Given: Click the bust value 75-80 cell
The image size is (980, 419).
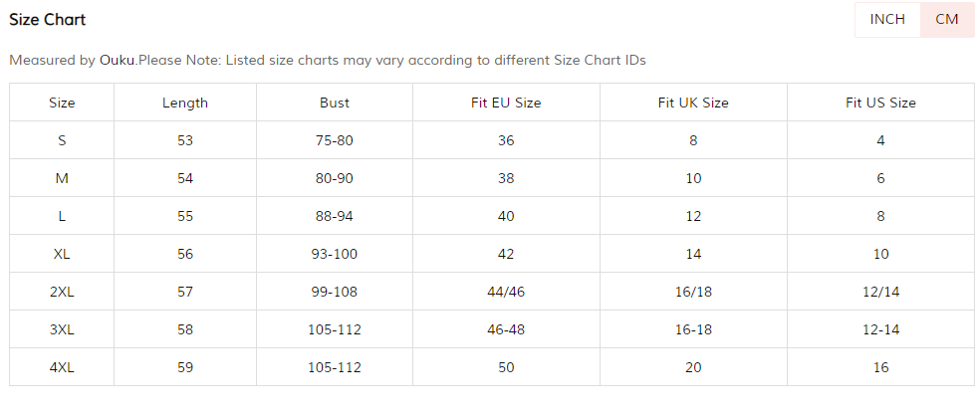Looking at the screenshot, I should pos(335,140).
